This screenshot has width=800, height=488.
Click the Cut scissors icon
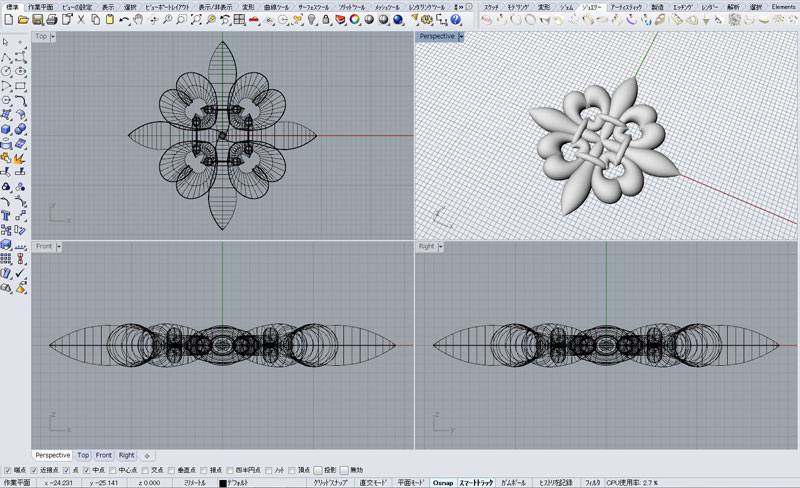pyautogui.click(x=81, y=20)
